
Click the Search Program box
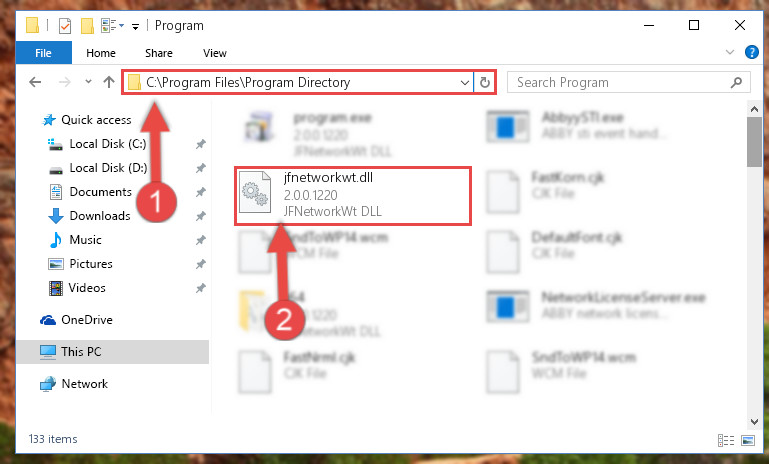(628, 82)
